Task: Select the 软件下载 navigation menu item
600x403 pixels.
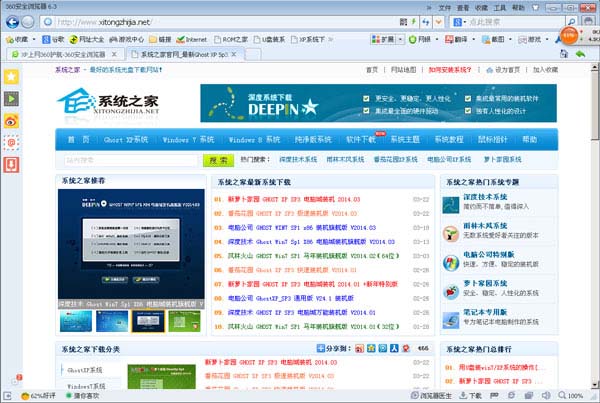Action: click(360, 139)
